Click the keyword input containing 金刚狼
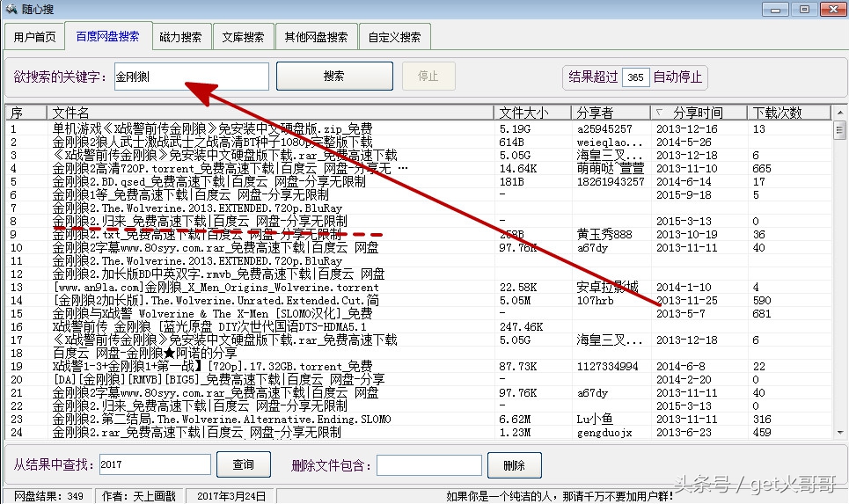The width and height of the screenshot is (849, 504). click(192, 77)
